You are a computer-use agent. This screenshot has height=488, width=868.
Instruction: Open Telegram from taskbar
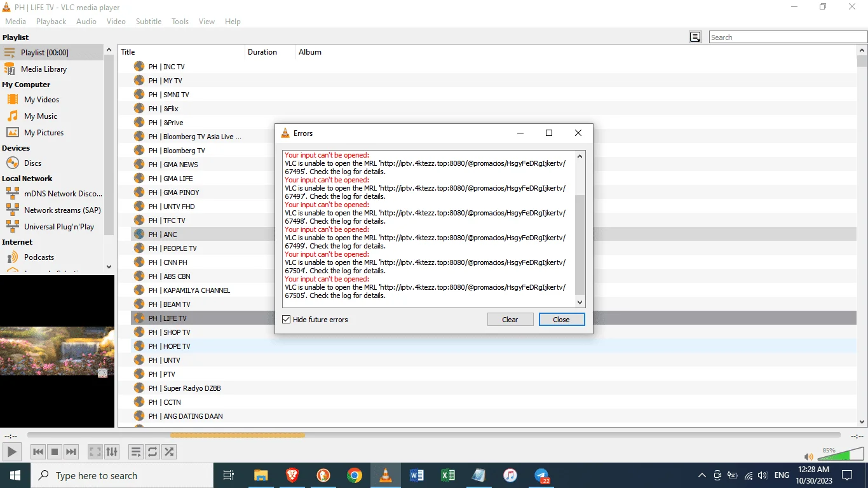[541, 475]
